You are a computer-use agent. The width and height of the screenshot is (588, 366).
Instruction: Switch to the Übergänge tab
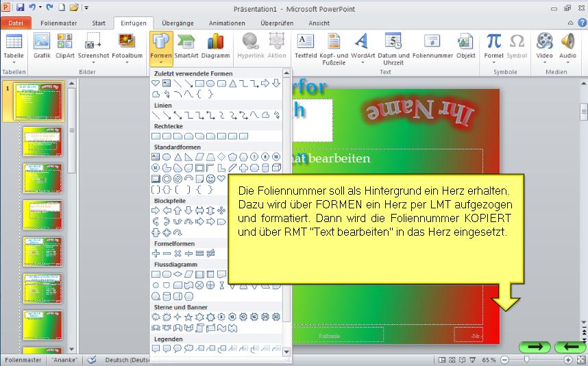click(x=176, y=23)
